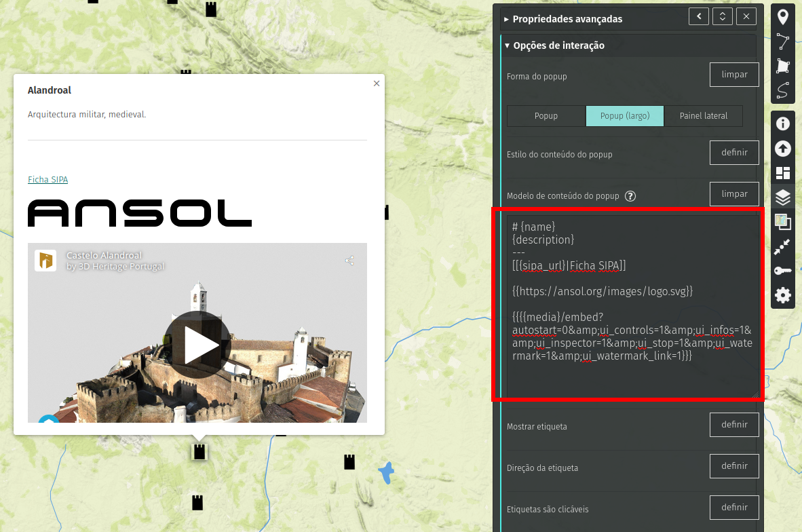The height and width of the screenshot is (532, 802).
Task: Select the draw polygon tool
Action: 782,66
